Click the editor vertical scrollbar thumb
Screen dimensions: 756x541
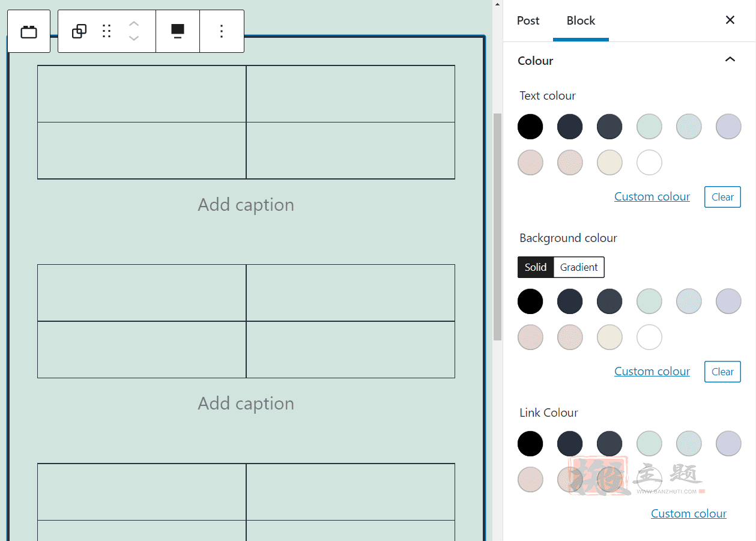(x=497, y=226)
